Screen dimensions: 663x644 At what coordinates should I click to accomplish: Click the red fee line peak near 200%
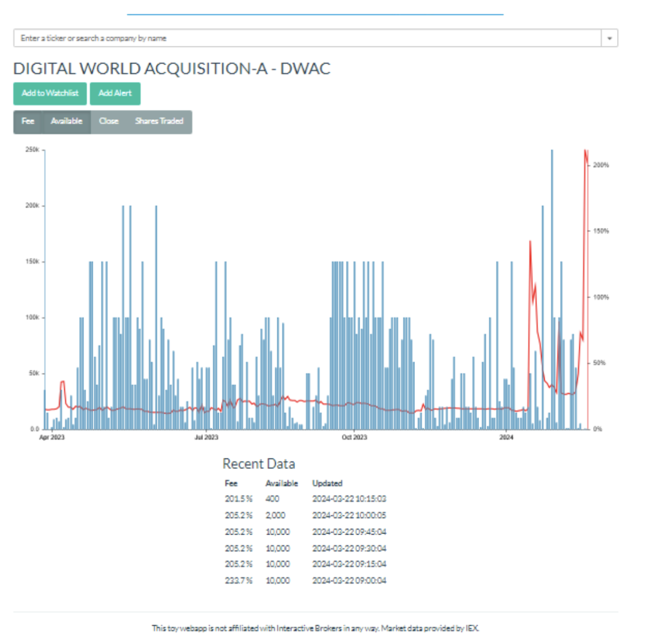(585, 151)
